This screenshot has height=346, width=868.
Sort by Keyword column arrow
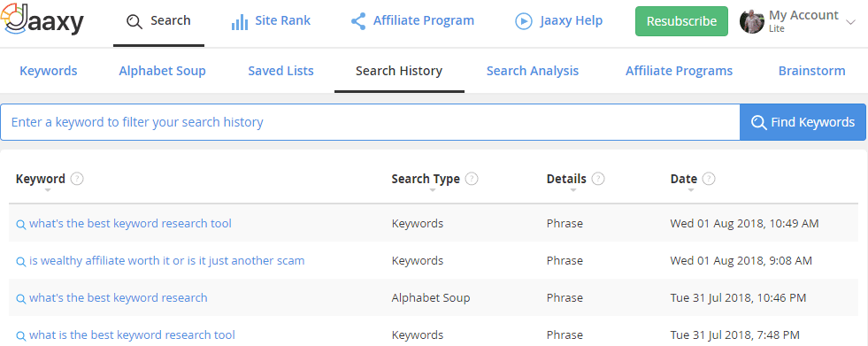[48, 190]
